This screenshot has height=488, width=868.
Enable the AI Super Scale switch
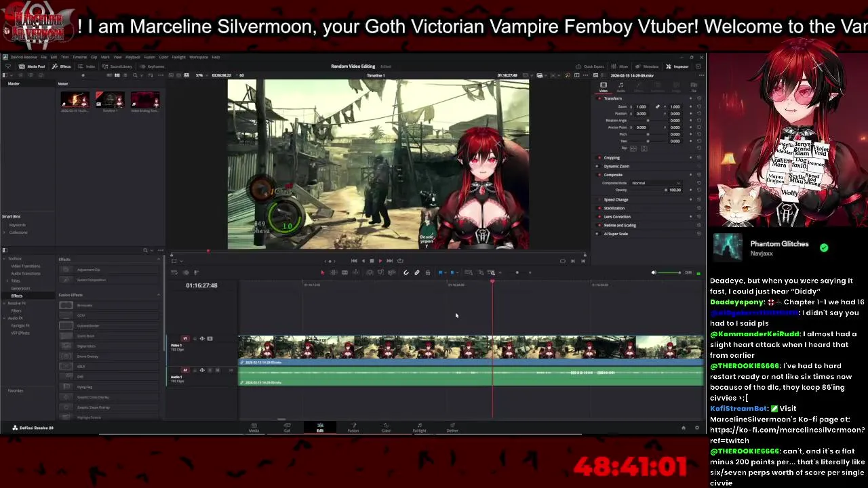599,234
